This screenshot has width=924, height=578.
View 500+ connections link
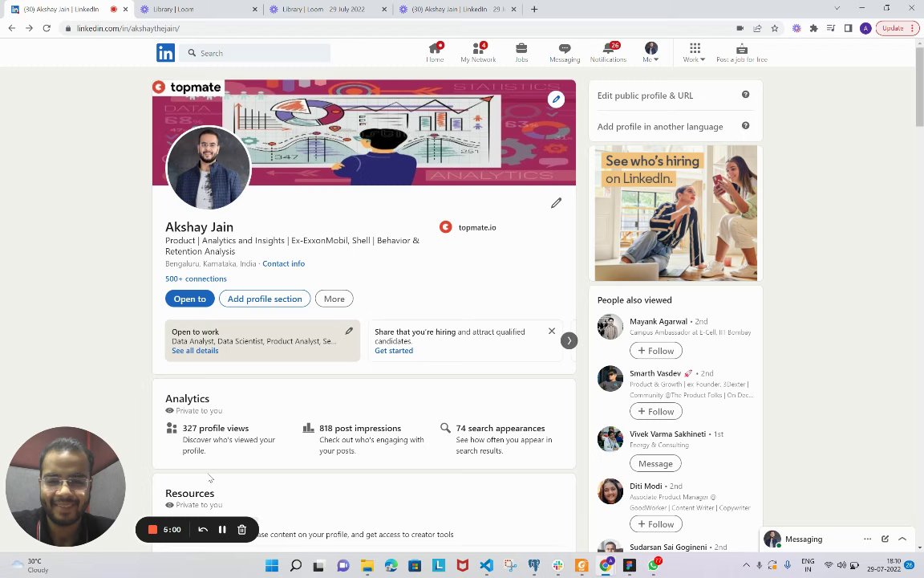196,279
